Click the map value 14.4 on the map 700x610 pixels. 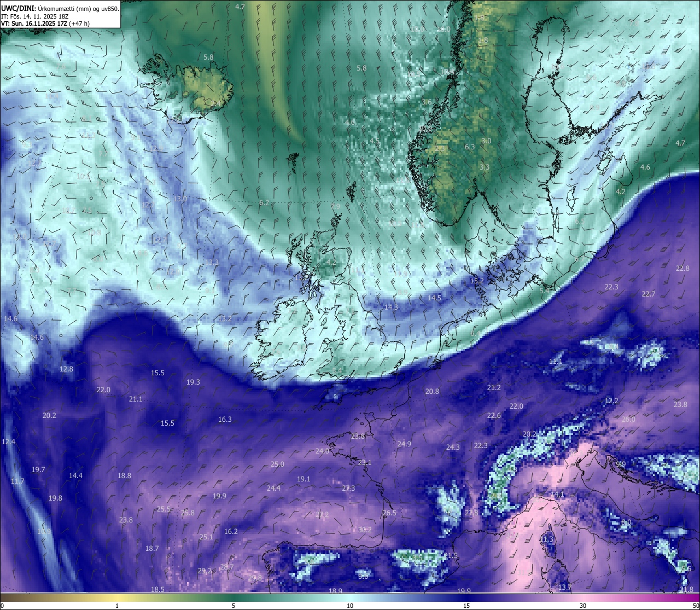pyautogui.click(x=75, y=475)
